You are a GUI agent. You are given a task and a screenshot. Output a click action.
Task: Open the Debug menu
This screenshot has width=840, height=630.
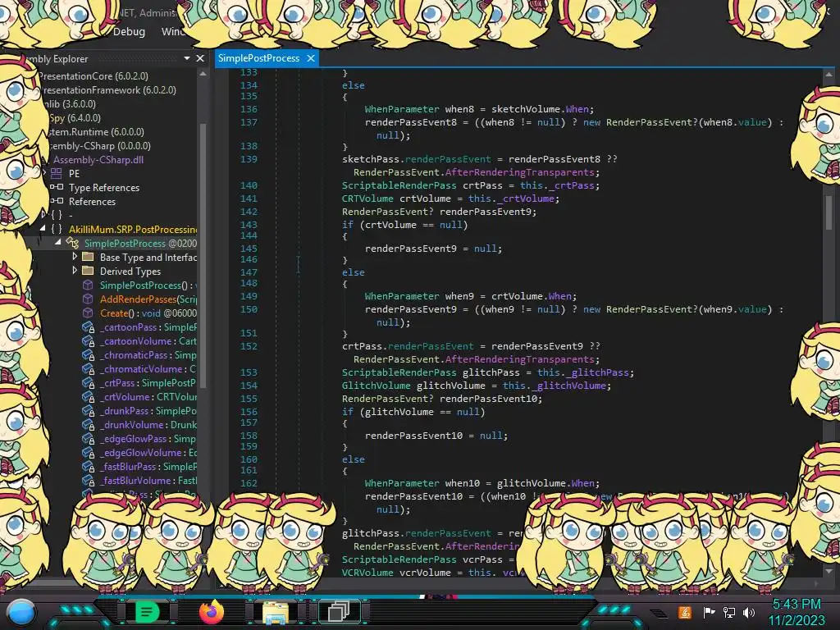(129, 32)
